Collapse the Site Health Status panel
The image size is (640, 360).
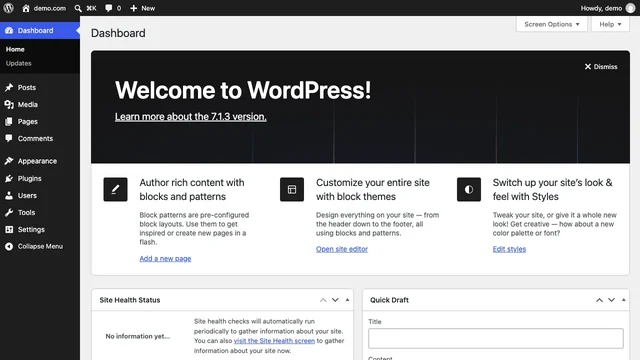click(347, 300)
